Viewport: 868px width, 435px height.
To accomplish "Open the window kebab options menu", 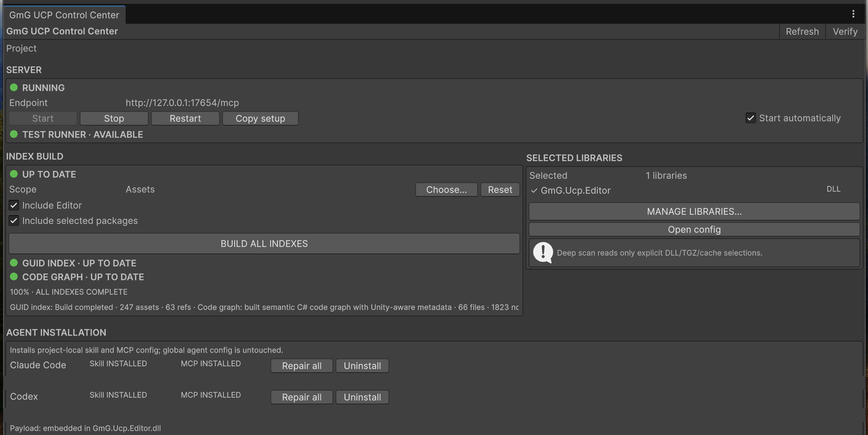I will tap(853, 14).
